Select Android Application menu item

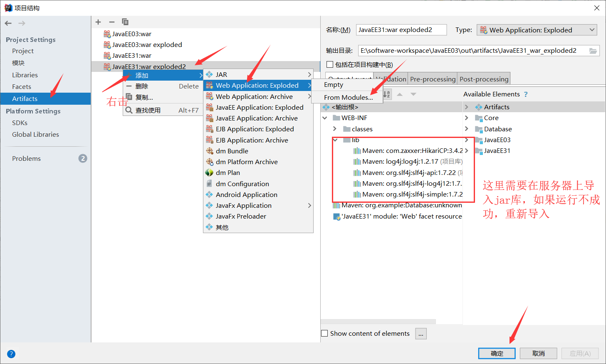[258, 194]
